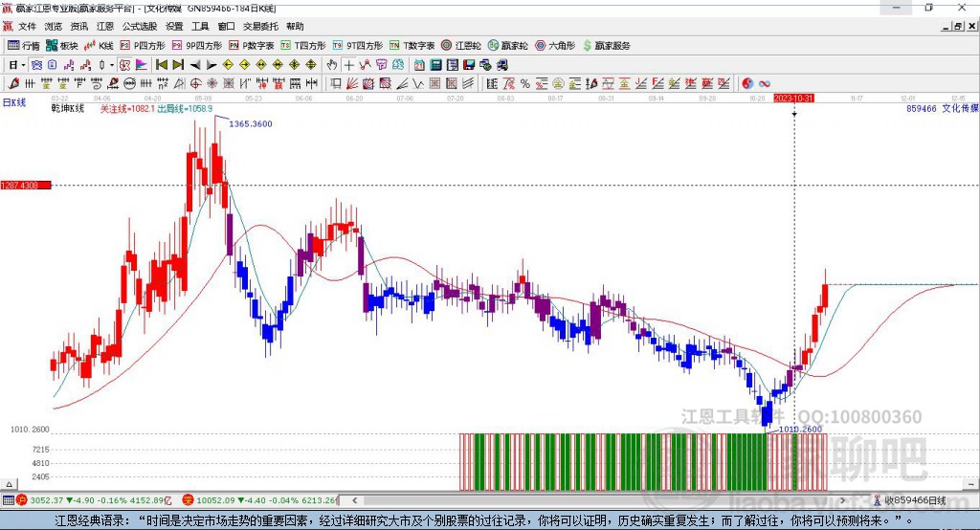Select the hand pan tool icon
Image resolution: width=980 pixels, height=530 pixels.
point(332,64)
